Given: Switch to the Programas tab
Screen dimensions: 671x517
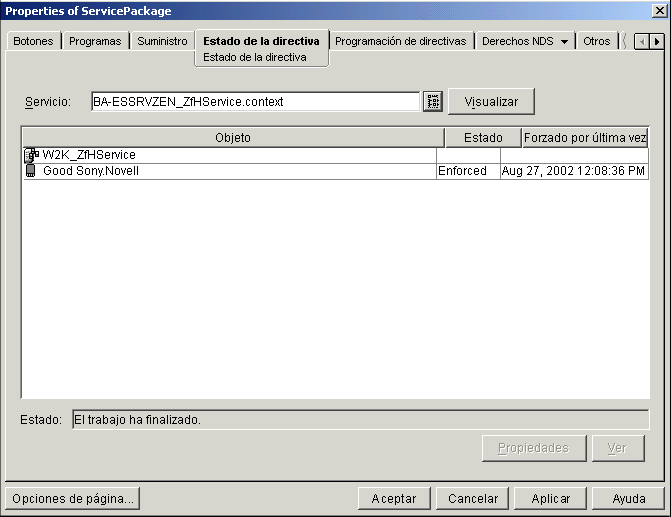Looking at the screenshot, I should coord(95,41).
